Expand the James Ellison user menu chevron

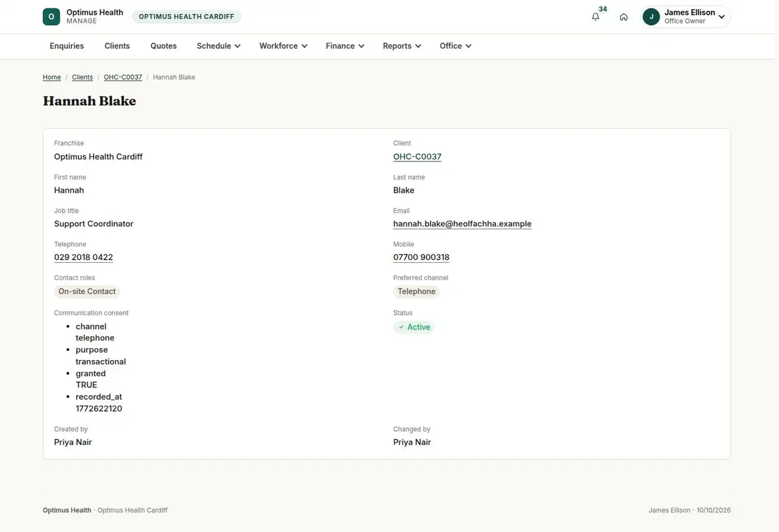[x=721, y=17]
